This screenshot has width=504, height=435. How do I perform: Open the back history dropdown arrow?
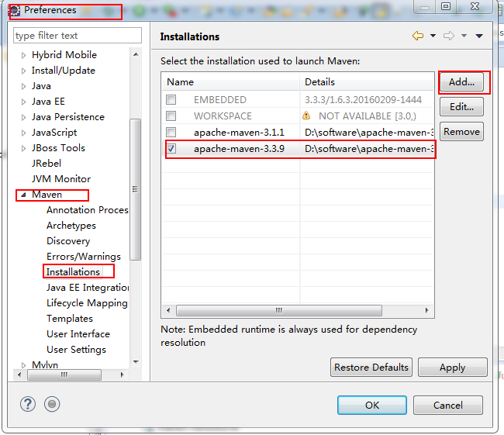[x=433, y=36]
